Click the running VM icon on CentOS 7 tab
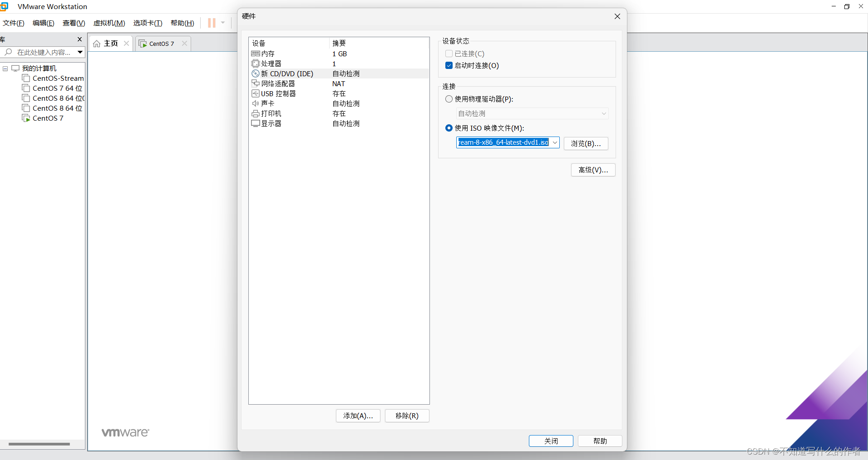The image size is (868, 460). [143, 44]
